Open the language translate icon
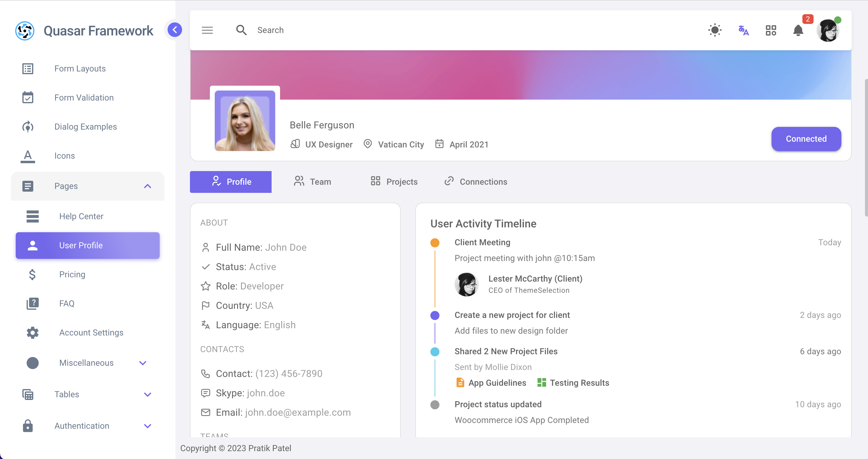The height and width of the screenshot is (459, 868). point(743,30)
